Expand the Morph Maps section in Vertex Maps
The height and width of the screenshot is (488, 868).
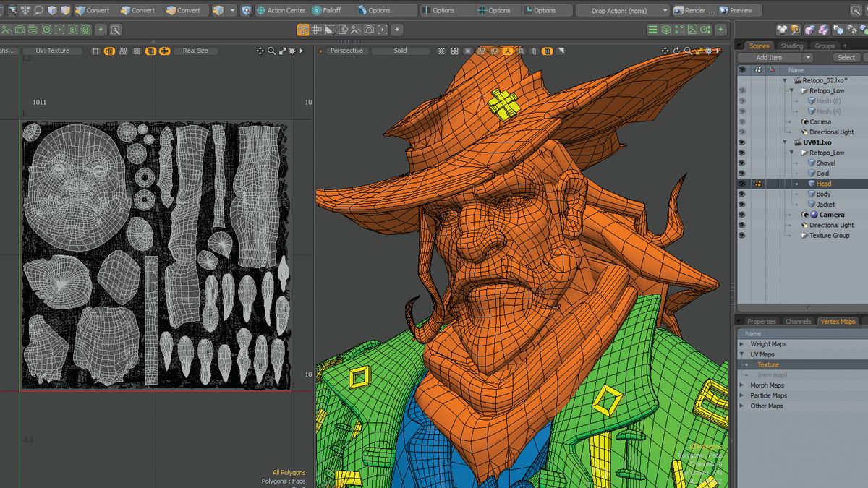point(741,385)
